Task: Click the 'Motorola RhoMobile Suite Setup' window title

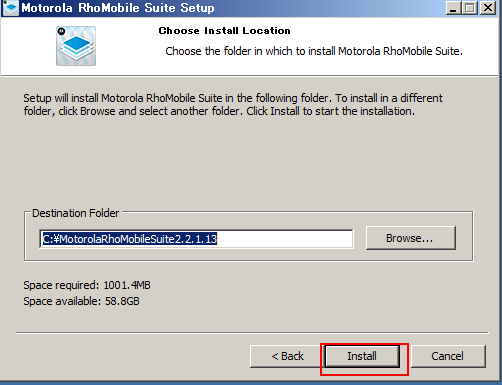Action: pyautogui.click(x=118, y=8)
